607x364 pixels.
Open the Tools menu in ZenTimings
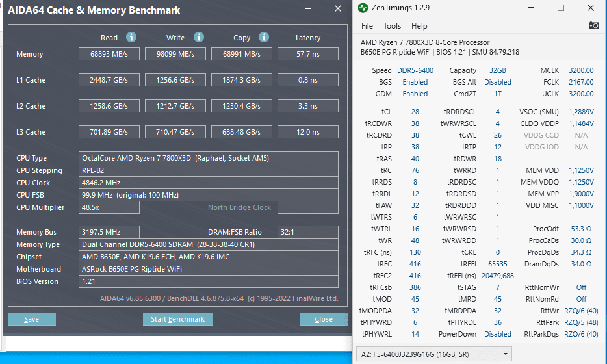point(392,26)
